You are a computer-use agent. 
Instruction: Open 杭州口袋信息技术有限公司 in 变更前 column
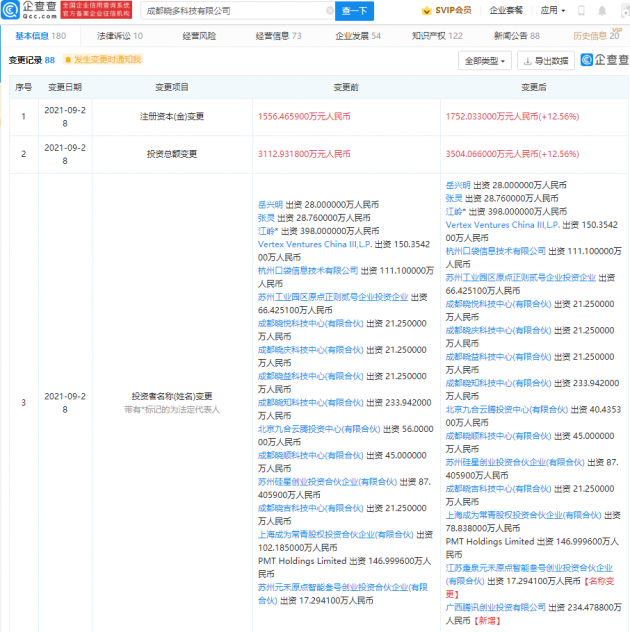(x=308, y=270)
